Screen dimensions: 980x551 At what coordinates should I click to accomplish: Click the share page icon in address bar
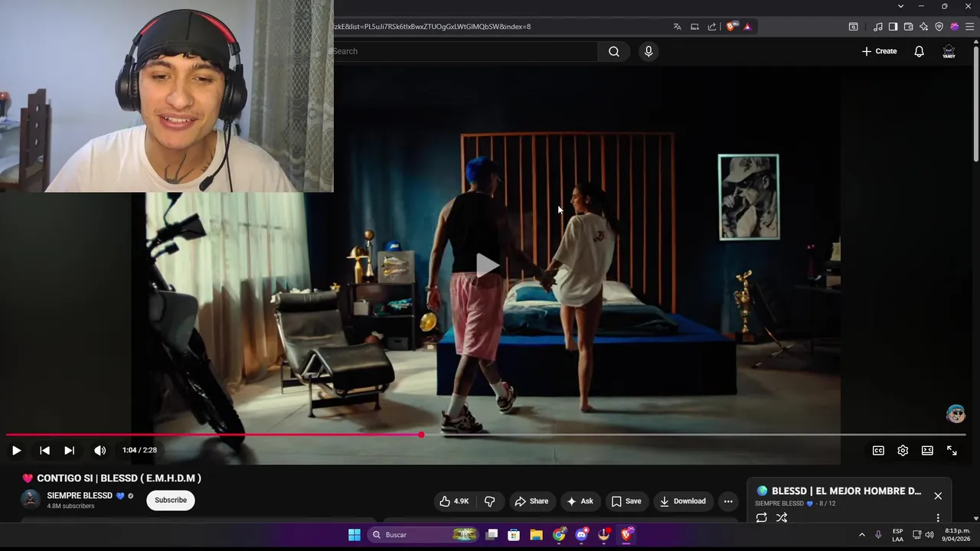point(712,27)
